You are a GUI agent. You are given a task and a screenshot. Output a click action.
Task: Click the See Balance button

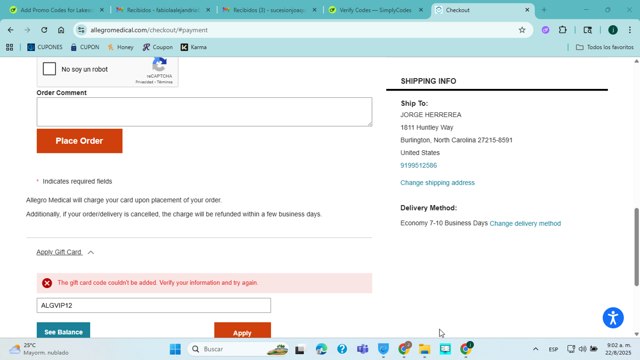pyautogui.click(x=63, y=331)
